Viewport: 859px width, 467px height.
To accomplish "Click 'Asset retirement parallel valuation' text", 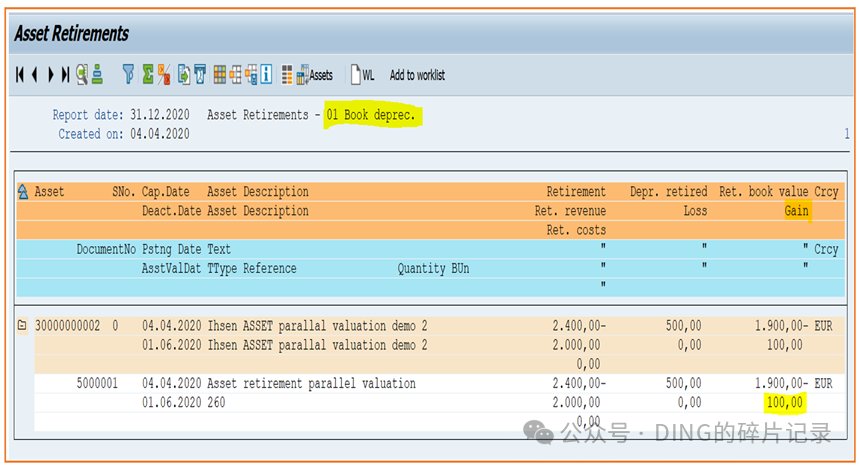I will tap(311, 383).
